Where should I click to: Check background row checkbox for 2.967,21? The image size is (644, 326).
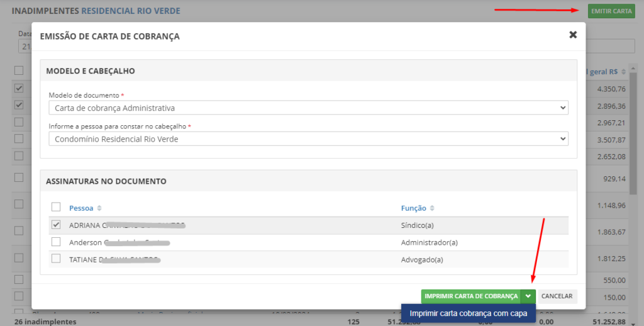[19, 122]
